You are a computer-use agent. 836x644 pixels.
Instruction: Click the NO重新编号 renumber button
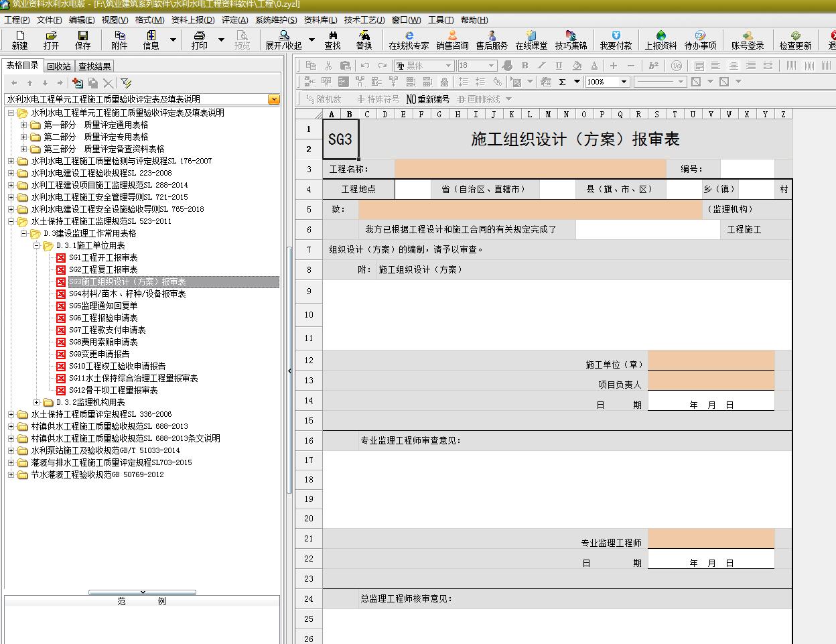(428, 99)
